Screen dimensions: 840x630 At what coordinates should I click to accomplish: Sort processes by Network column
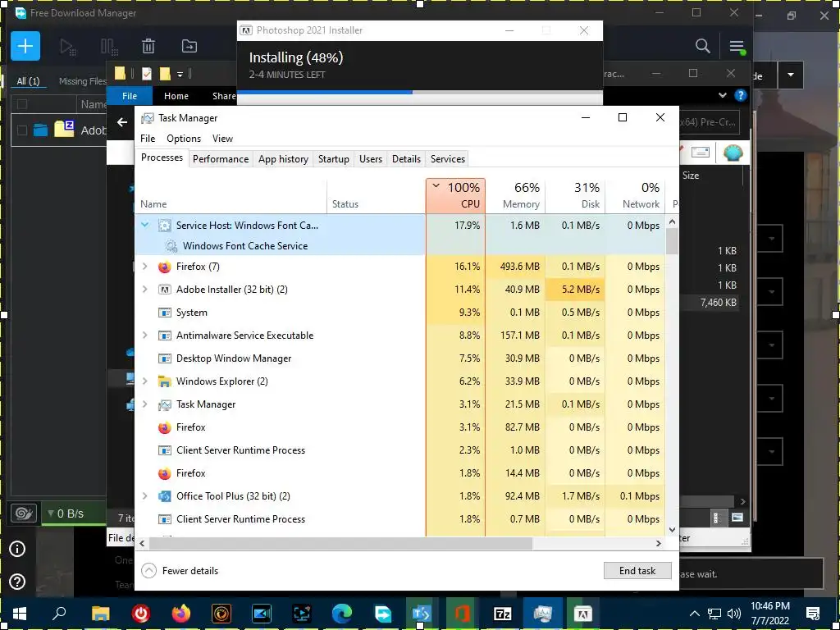pyautogui.click(x=636, y=195)
